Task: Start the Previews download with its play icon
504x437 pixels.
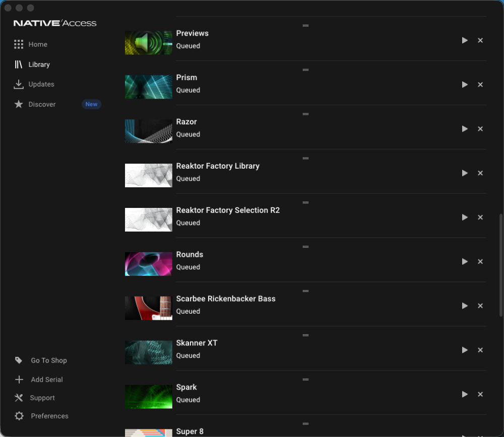Action: pyautogui.click(x=465, y=40)
